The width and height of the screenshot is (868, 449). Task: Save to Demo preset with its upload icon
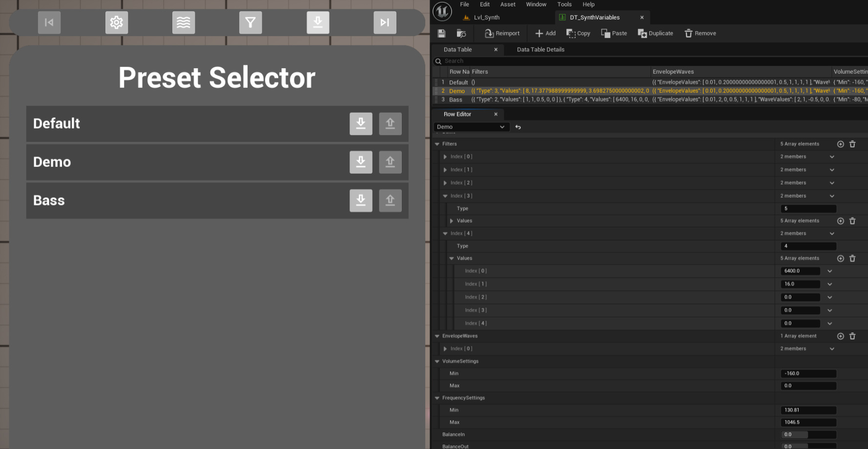coord(390,162)
